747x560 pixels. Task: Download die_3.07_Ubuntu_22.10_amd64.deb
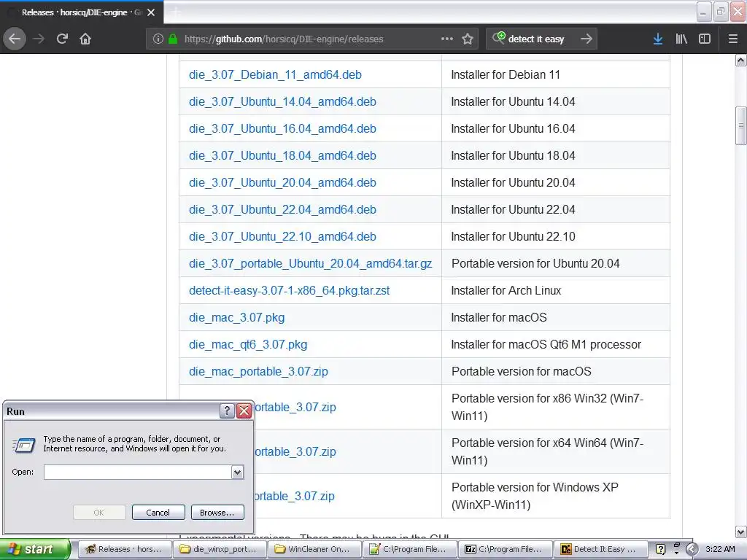(x=282, y=237)
